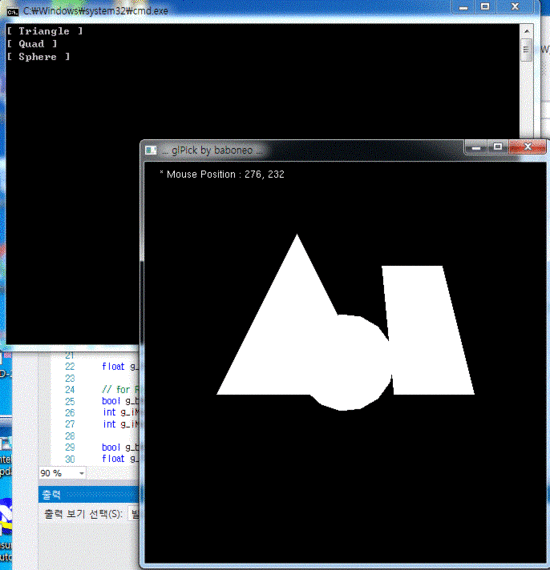Click code line number 27 in editor

point(70,424)
